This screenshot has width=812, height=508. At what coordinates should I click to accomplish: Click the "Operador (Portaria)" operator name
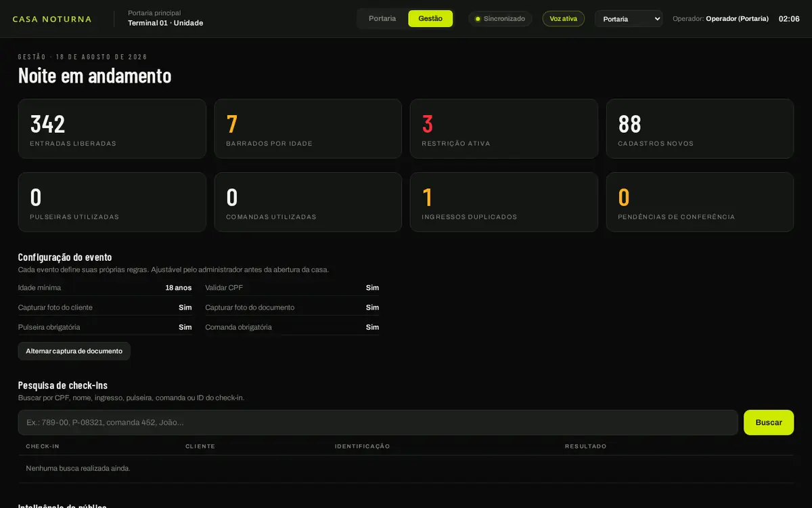pyautogui.click(x=737, y=19)
